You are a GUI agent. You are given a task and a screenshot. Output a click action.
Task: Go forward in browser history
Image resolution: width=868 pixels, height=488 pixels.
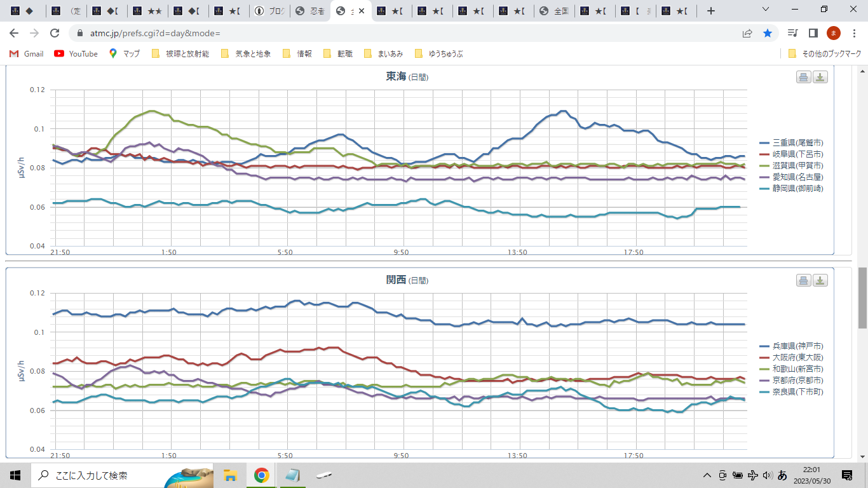pos(34,33)
